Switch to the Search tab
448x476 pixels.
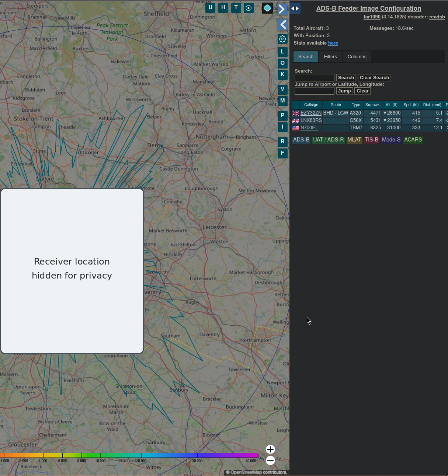[306, 57]
